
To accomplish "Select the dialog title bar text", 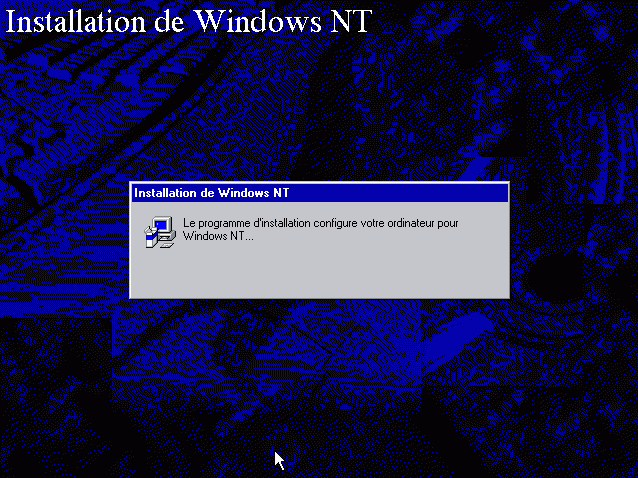I will (x=211, y=193).
